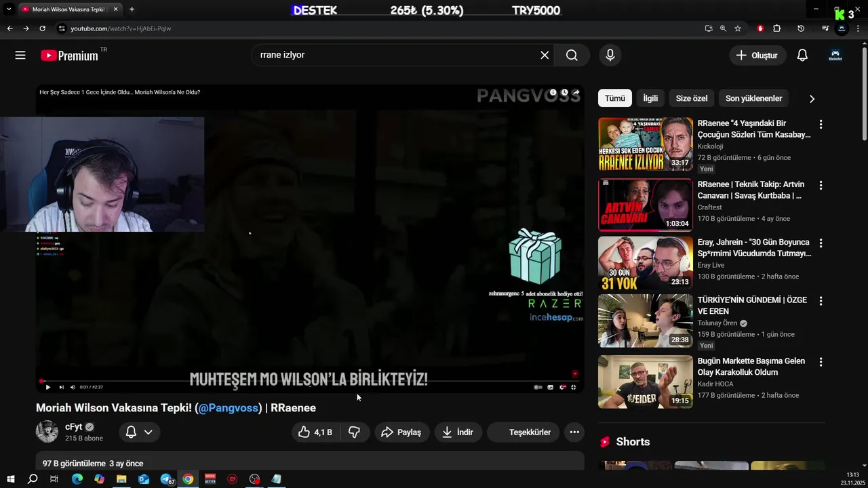This screenshot has height=488, width=868.
Task: Select the Son yüklenenler filter chip
Action: tap(753, 98)
